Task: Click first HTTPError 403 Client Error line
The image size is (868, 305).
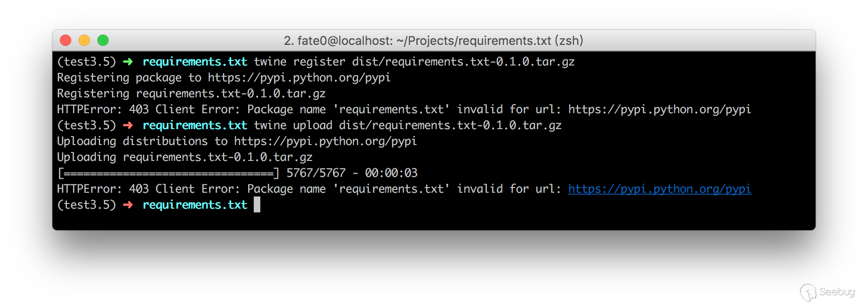Action: [x=404, y=109]
